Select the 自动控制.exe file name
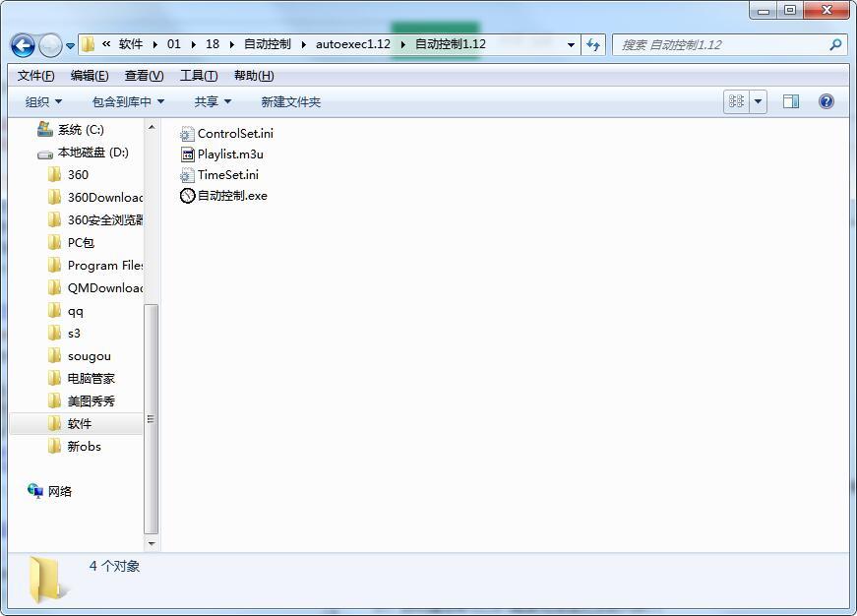857x616 pixels. tap(232, 196)
